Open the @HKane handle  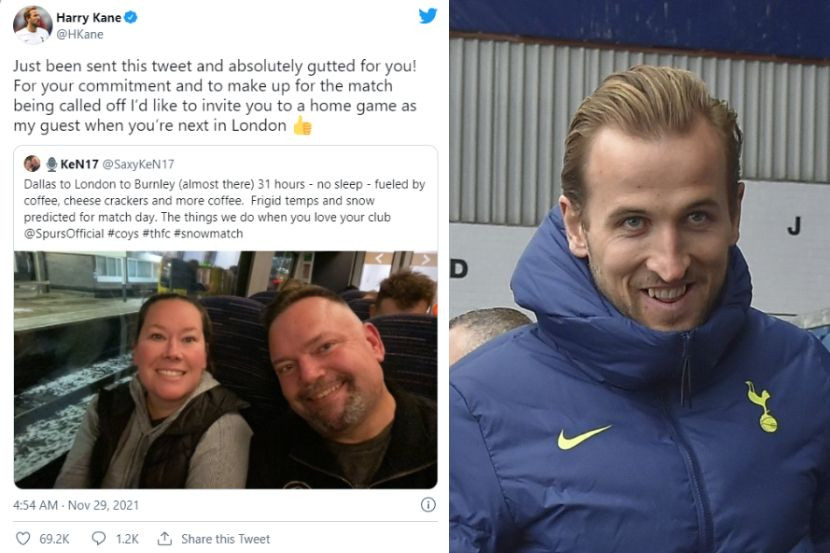pyautogui.click(x=80, y=34)
